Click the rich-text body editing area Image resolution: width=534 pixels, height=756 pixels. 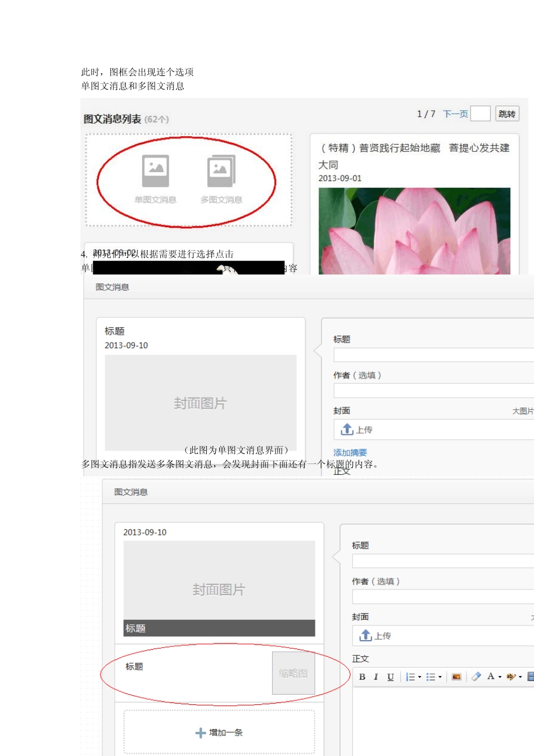coord(443,721)
